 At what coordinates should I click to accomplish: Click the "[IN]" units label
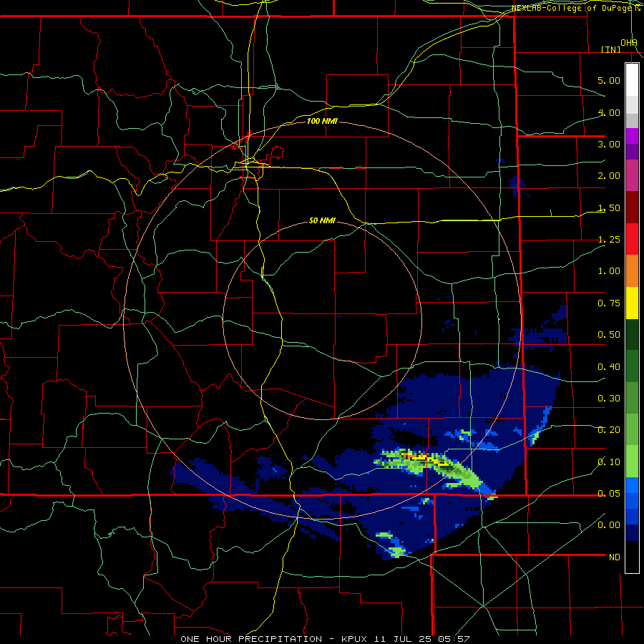[x=610, y=49]
